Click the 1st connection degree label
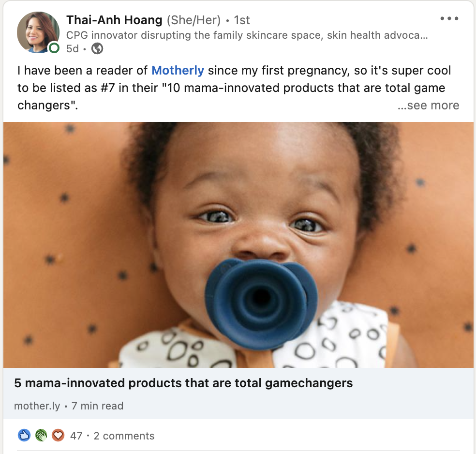This screenshot has width=476, height=454. pyautogui.click(x=242, y=20)
